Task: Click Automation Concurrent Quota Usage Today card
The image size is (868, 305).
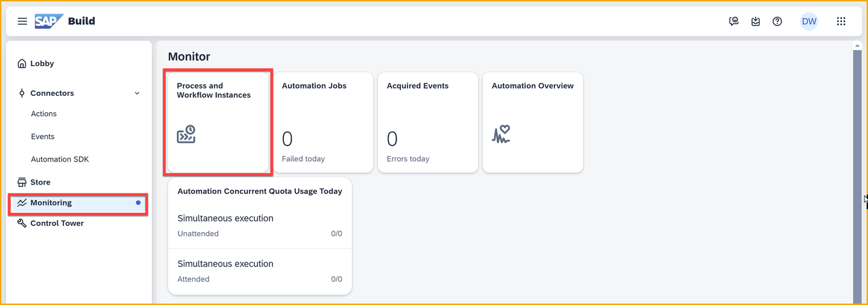Action: (260, 236)
